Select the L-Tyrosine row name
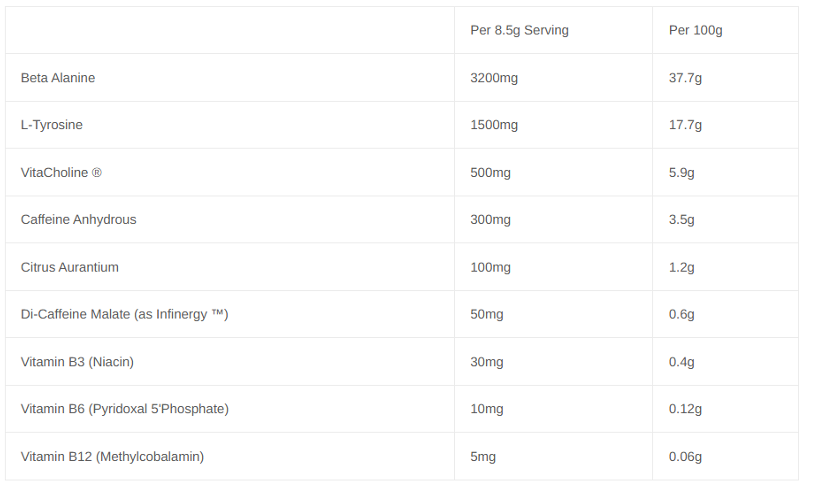 52,125
